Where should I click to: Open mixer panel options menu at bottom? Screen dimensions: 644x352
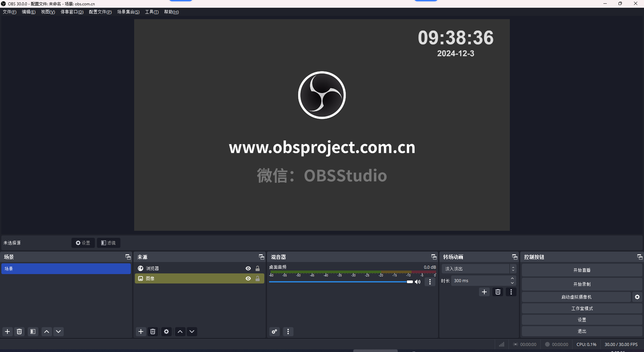pyautogui.click(x=288, y=332)
